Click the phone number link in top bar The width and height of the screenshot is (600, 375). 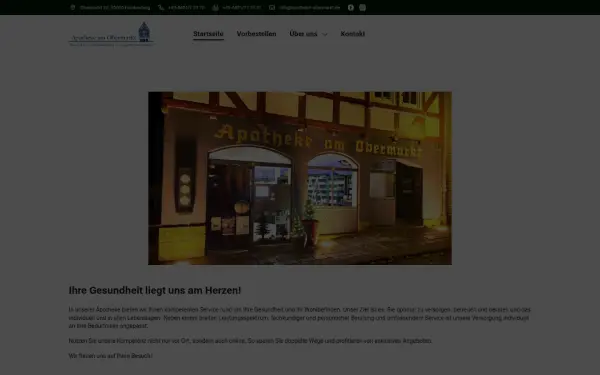[x=186, y=7]
